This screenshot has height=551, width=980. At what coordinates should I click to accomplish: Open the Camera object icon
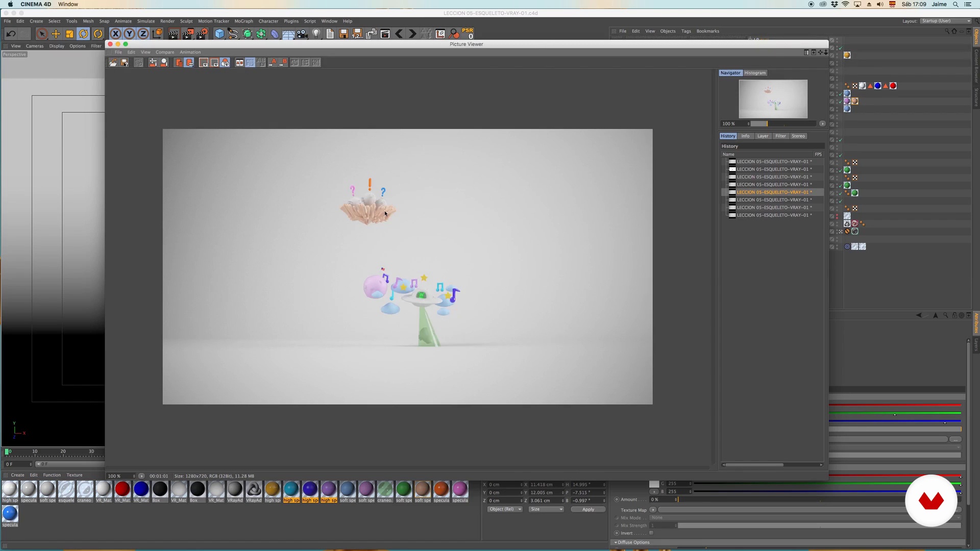pyautogui.click(x=302, y=34)
